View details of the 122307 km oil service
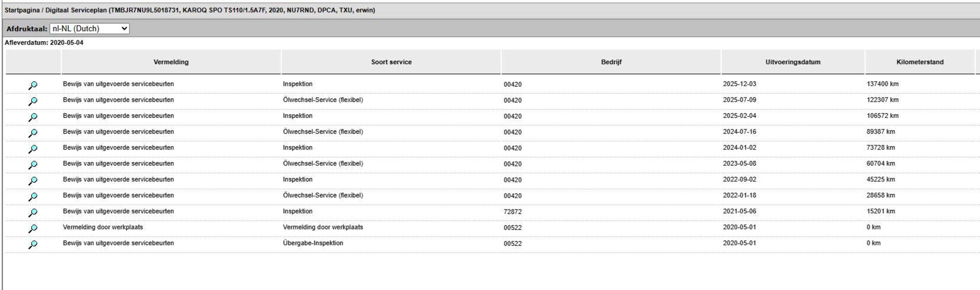 33,101
